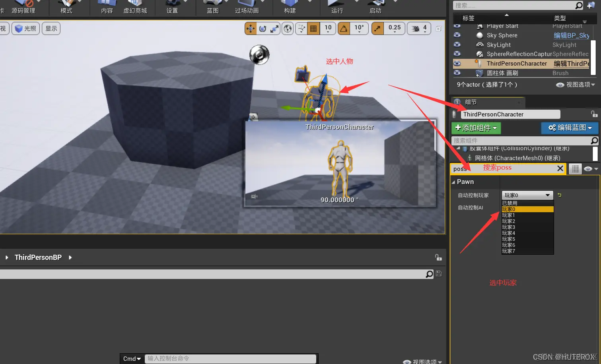Open Cmd console type dropdown
Viewport: 601px width, 364px height.
132,358
